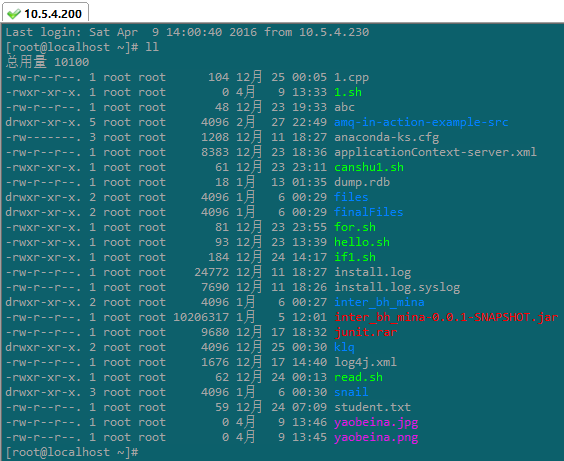The image size is (564, 461).
Task: Click the blue directory name files
Action: pyautogui.click(x=351, y=197)
